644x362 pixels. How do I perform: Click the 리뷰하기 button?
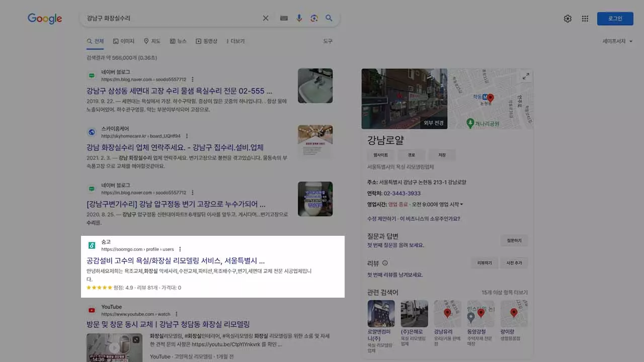(485, 263)
